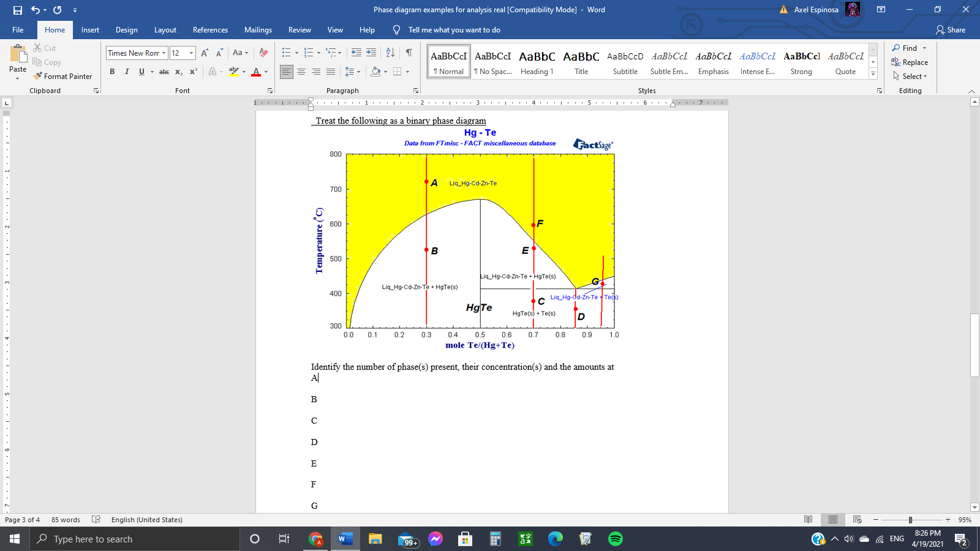Viewport: 980px width, 551px height.
Task: Switch to Web Layout view icon
Action: point(858,520)
